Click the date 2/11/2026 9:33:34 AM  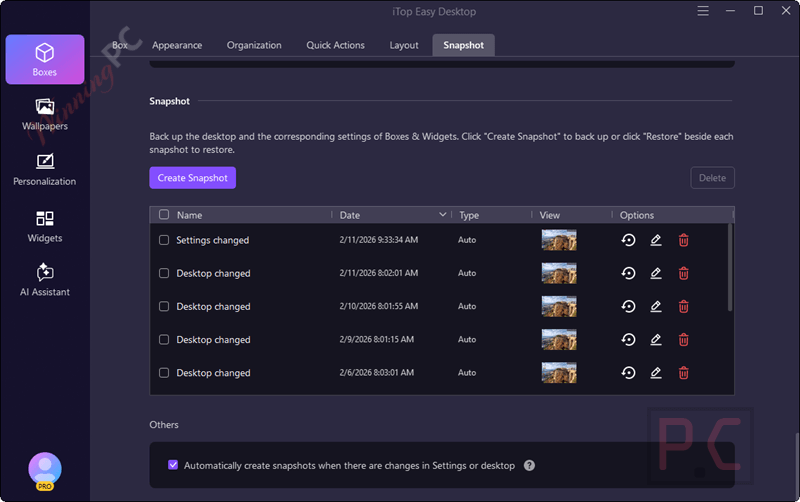coord(379,240)
